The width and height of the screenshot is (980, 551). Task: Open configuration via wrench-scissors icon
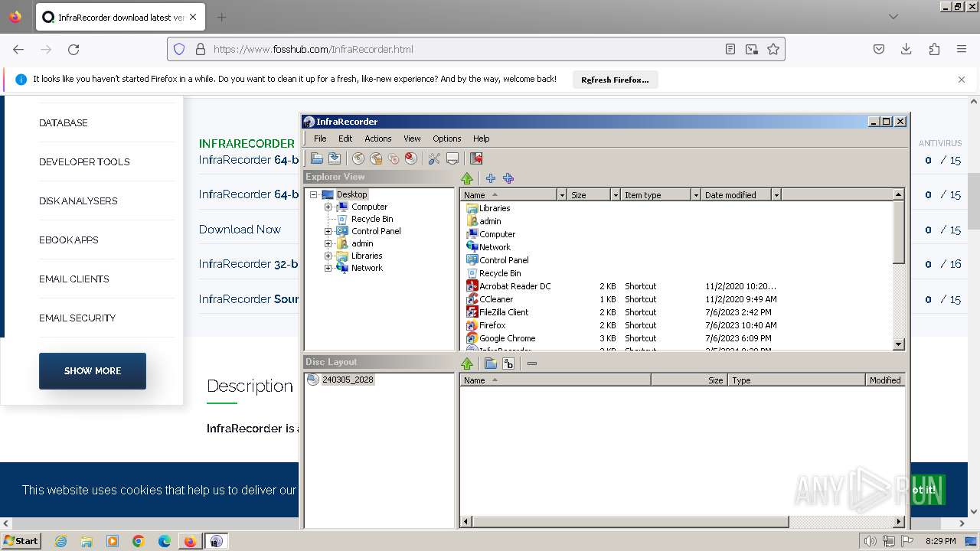[x=434, y=158]
